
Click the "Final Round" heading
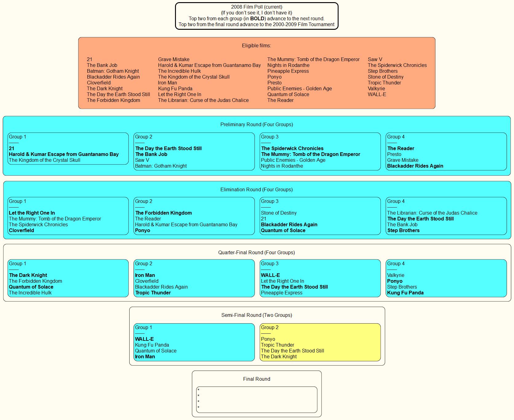256,379
